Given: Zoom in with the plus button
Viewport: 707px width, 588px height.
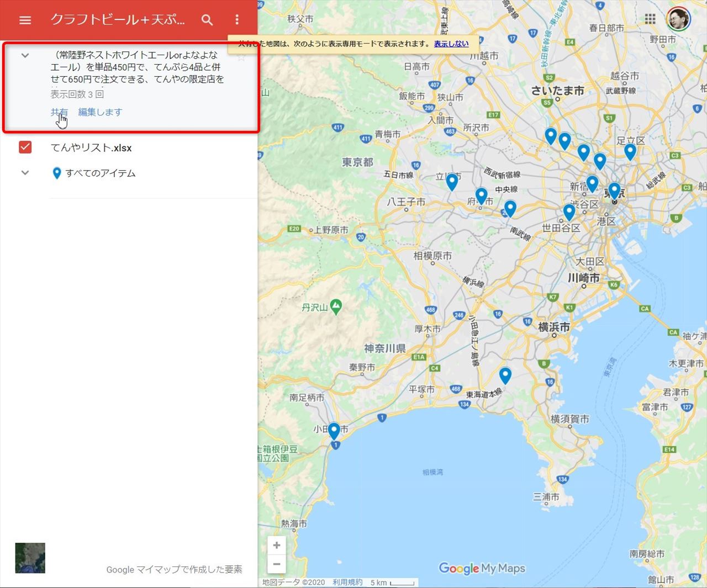Looking at the screenshot, I should pos(277,545).
